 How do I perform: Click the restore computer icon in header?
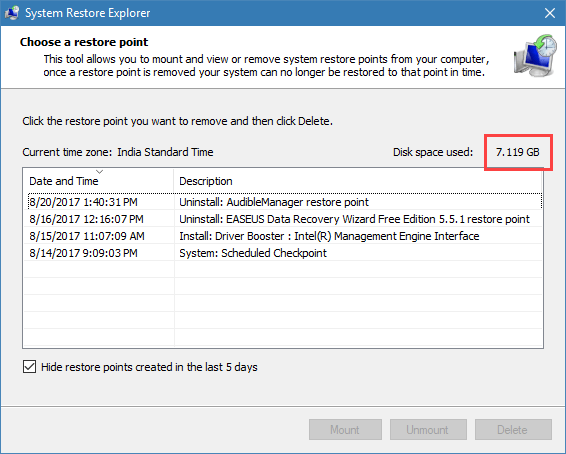point(535,55)
